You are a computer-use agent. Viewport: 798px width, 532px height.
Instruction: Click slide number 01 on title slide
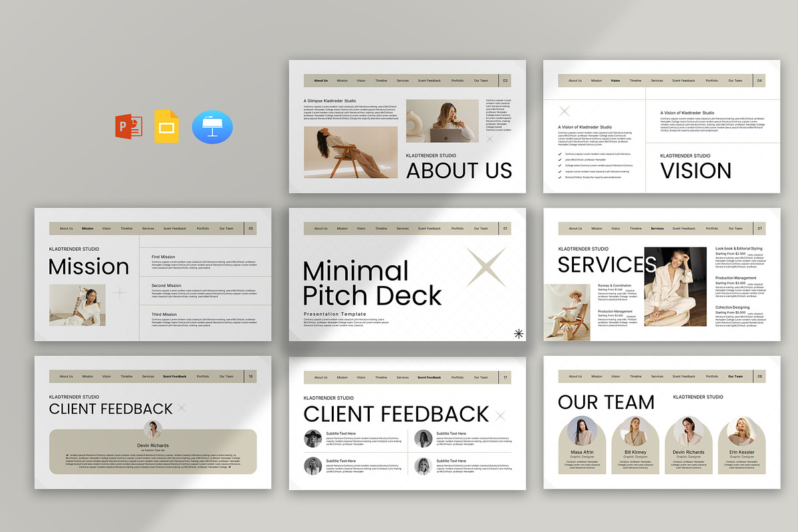(505, 229)
